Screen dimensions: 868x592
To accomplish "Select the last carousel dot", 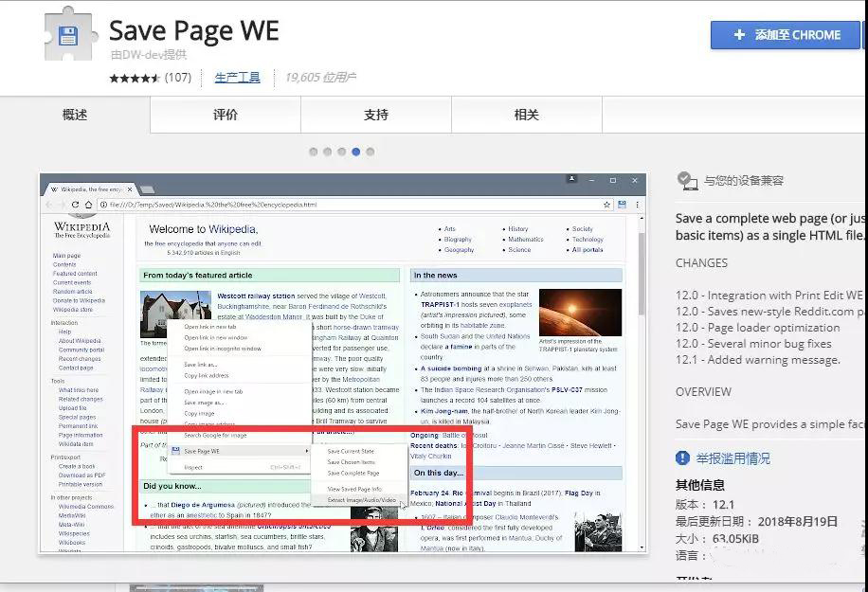I will [371, 152].
